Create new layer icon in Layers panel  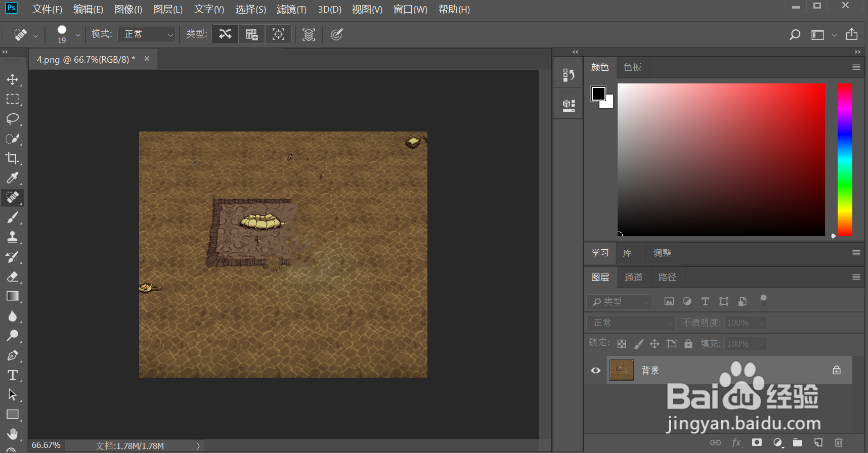point(818,443)
